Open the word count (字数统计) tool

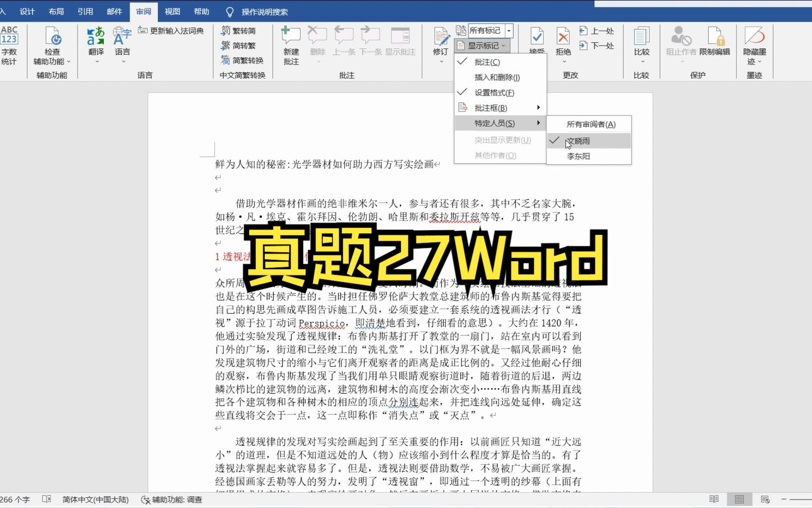pos(9,45)
